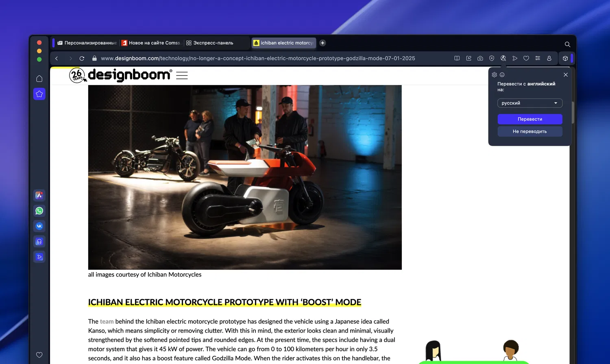Click the Перевести button
This screenshot has height=364, width=610.
point(530,119)
